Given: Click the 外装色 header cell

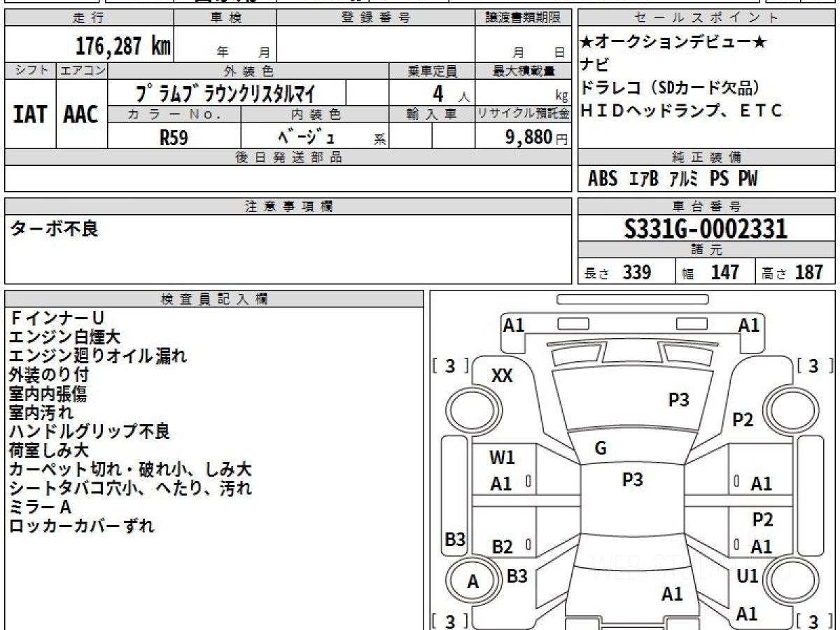Looking at the screenshot, I should coord(248,71).
